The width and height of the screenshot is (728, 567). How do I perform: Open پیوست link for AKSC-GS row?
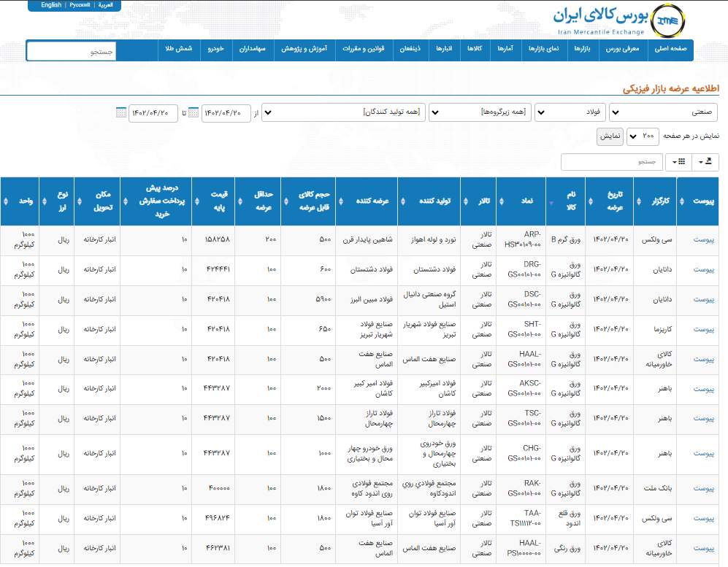tap(704, 389)
